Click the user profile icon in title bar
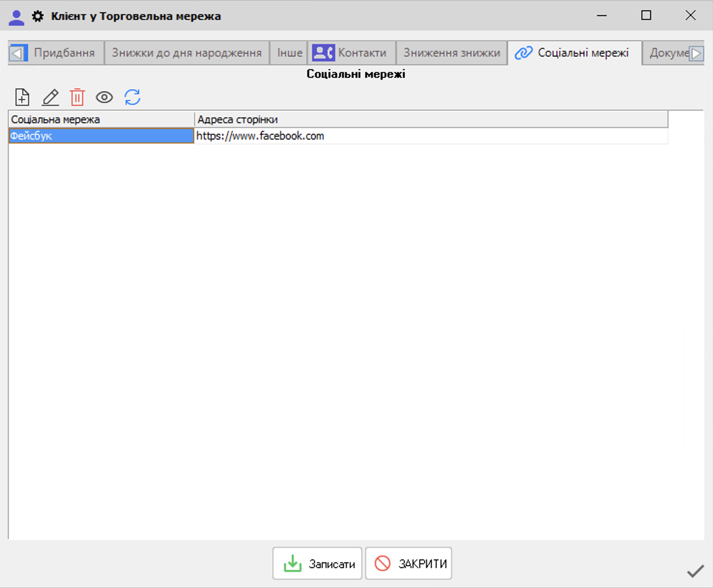 coord(16,17)
